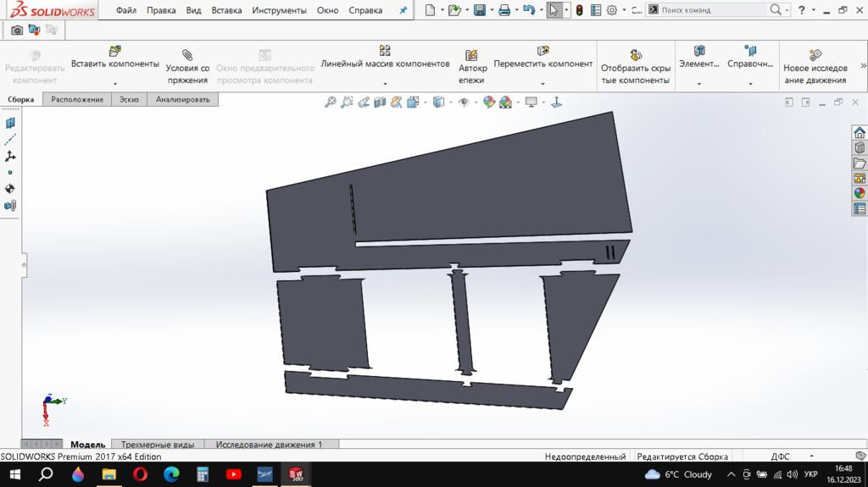Open the Исследование движения 1 tab
The height and width of the screenshot is (487, 868).
(x=269, y=444)
